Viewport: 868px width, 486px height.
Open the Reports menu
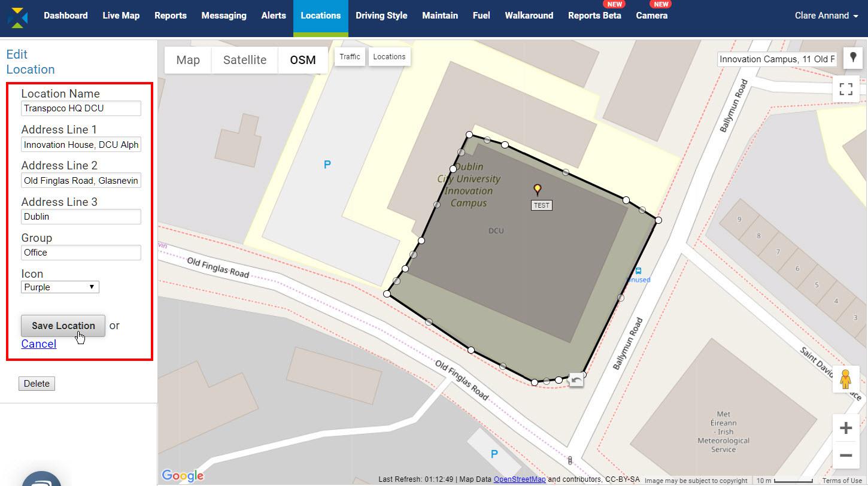(171, 16)
